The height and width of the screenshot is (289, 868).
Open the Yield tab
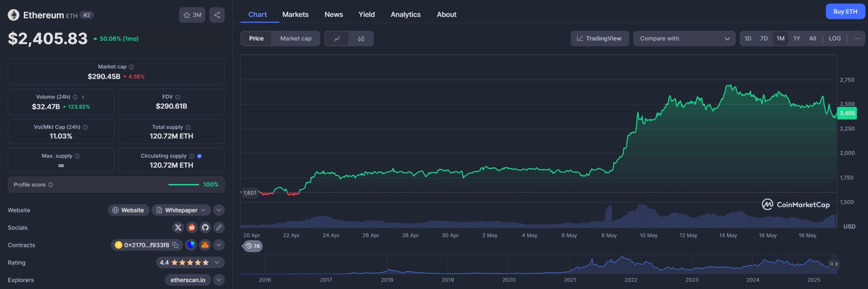(x=367, y=15)
